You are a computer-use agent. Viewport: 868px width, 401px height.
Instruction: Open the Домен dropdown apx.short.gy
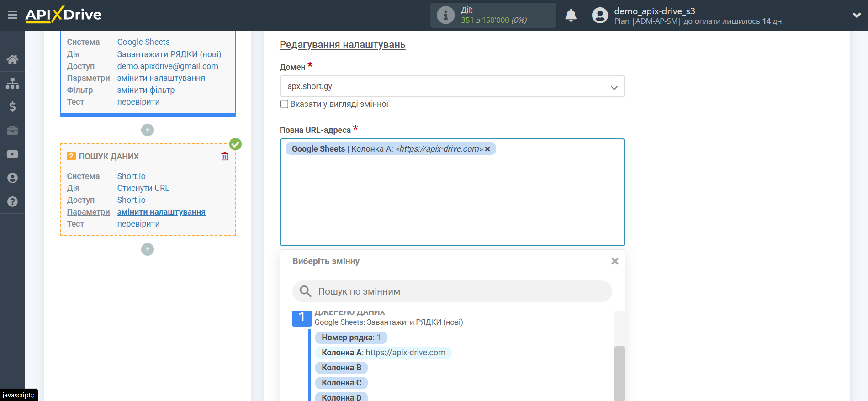[x=452, y=86]
